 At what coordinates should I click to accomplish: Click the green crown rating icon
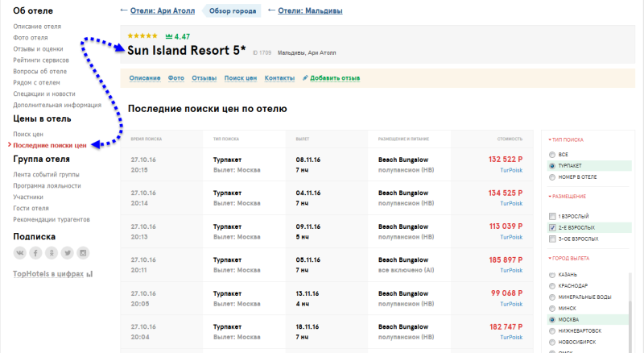pyautogui.click(x=168, y=37)
